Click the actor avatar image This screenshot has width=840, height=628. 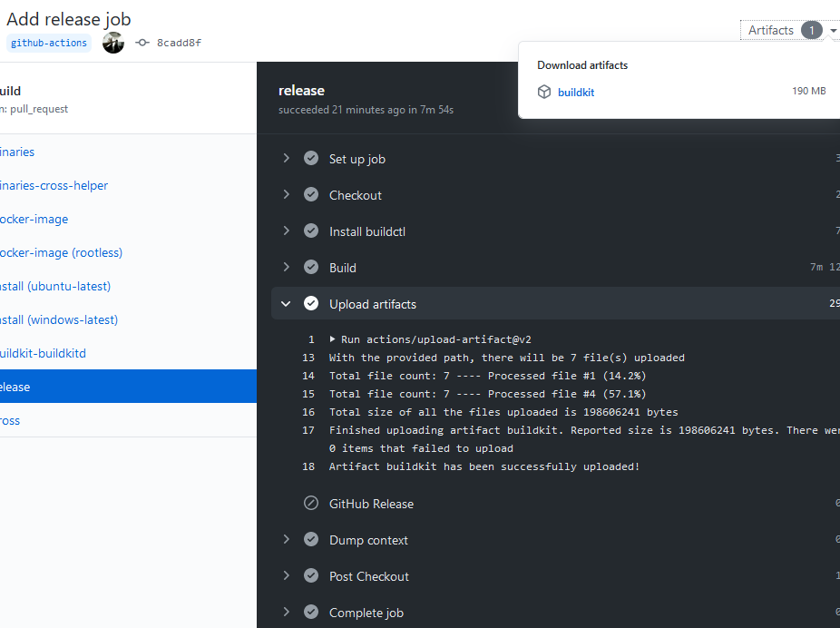pyautogui.click(x=112, y=42)
